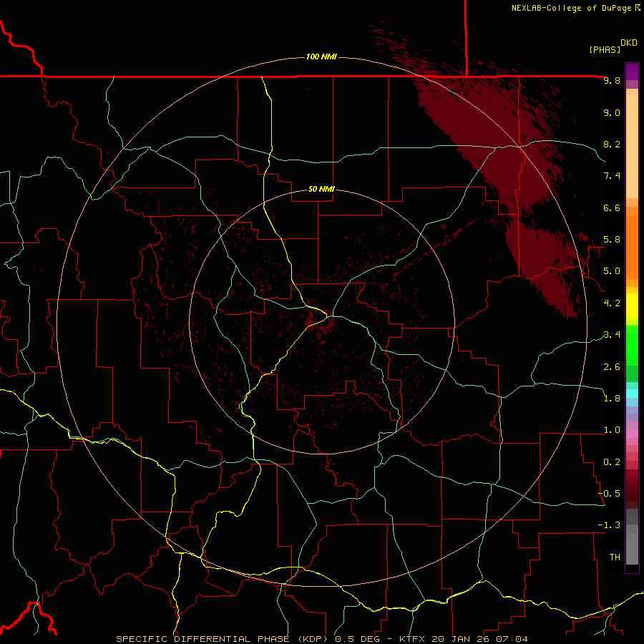Viewport: 644px width, 644px height.
Task: Click "SPECIFIC DIFFERENTIAL PHASE" in the bottom caption
Action: click(203, 639)
